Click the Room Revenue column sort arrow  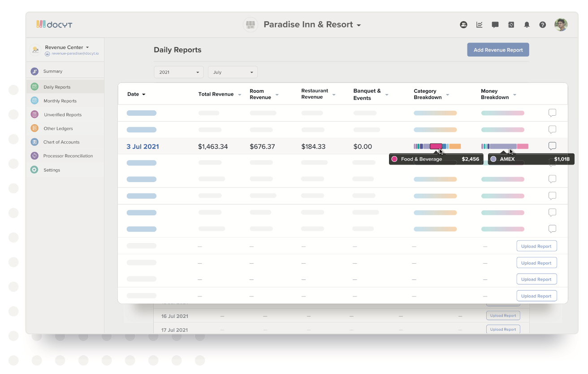point(277,95)
